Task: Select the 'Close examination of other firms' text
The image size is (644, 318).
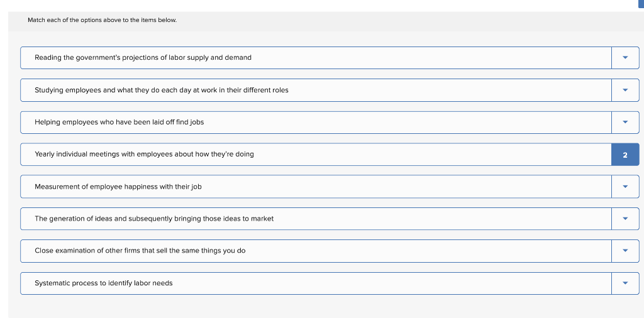Action: (140, 251)
